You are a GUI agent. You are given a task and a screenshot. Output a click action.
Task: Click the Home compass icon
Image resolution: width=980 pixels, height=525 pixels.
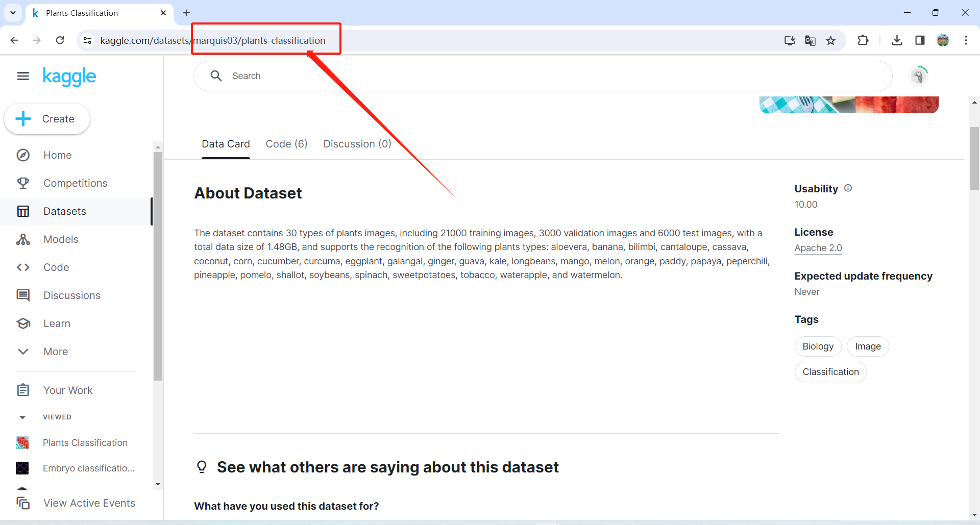pos(23,155)
